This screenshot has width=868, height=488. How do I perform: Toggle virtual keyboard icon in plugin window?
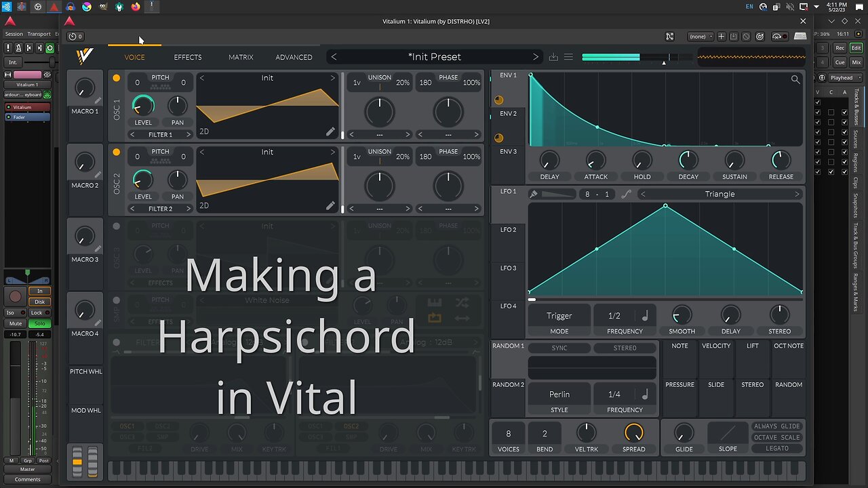pyautogui.click(x=800, y=37)
